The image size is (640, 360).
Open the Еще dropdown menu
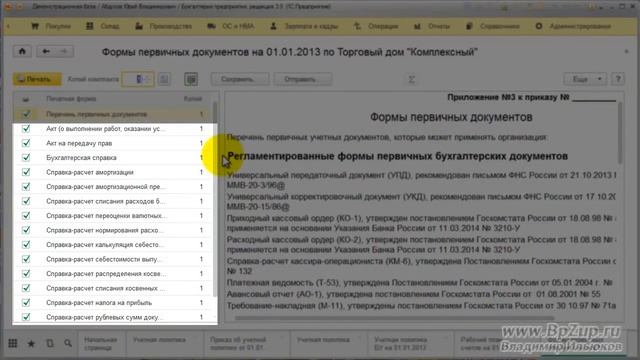pyautogui.click(x=585, y=79)
